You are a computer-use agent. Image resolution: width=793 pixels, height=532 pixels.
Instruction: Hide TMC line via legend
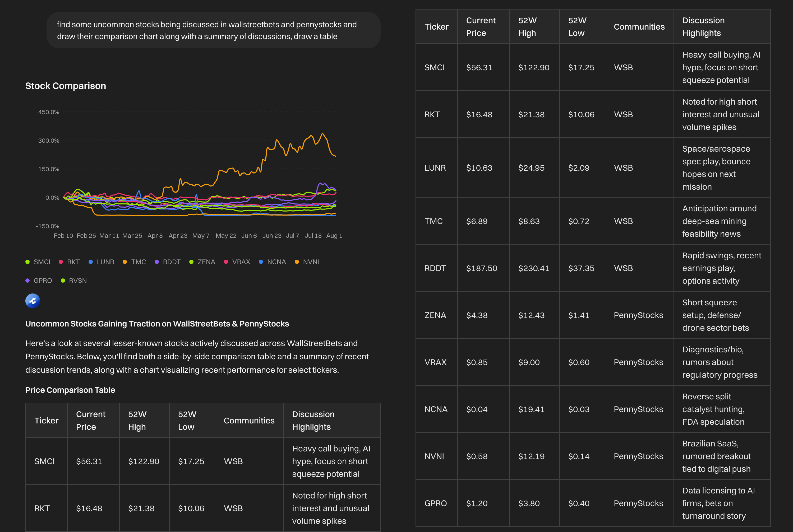pos(138,262)
